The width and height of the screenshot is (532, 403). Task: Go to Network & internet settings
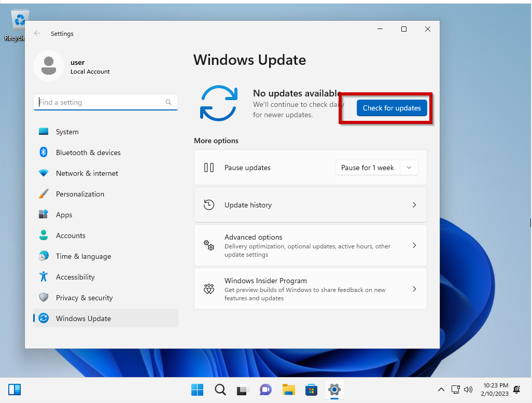coord(105,173)
